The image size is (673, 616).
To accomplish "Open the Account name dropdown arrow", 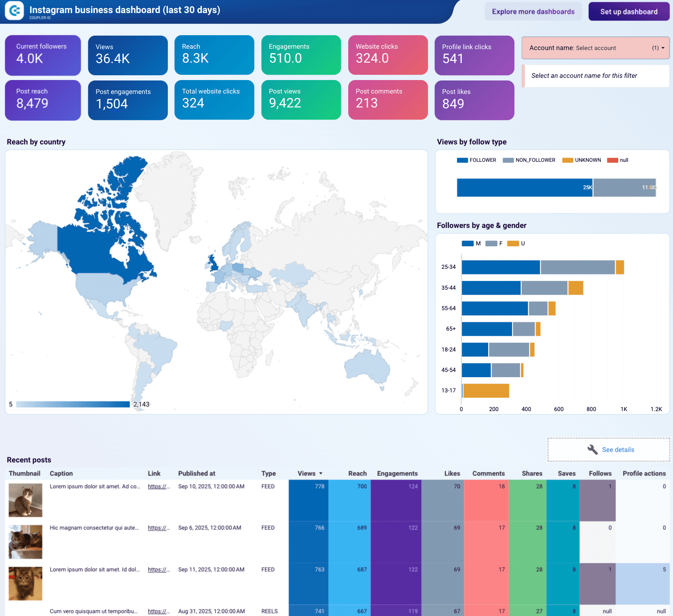I will tap(663, 48).
